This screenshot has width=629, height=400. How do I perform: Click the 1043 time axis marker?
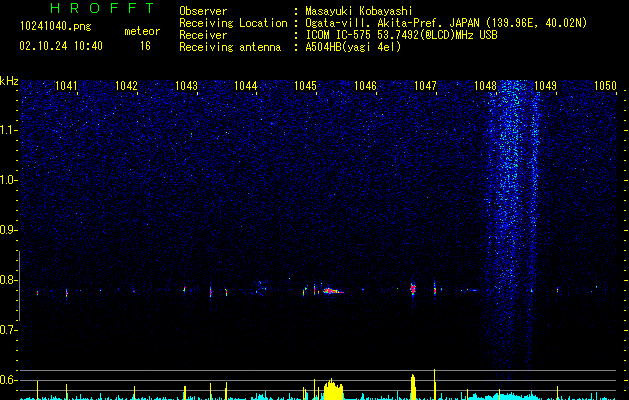tap(186, 86)
